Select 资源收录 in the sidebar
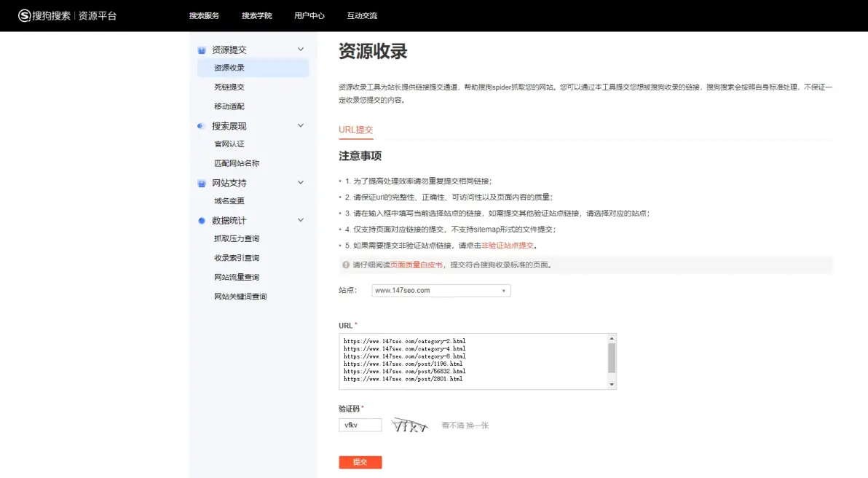 point(253,68)
